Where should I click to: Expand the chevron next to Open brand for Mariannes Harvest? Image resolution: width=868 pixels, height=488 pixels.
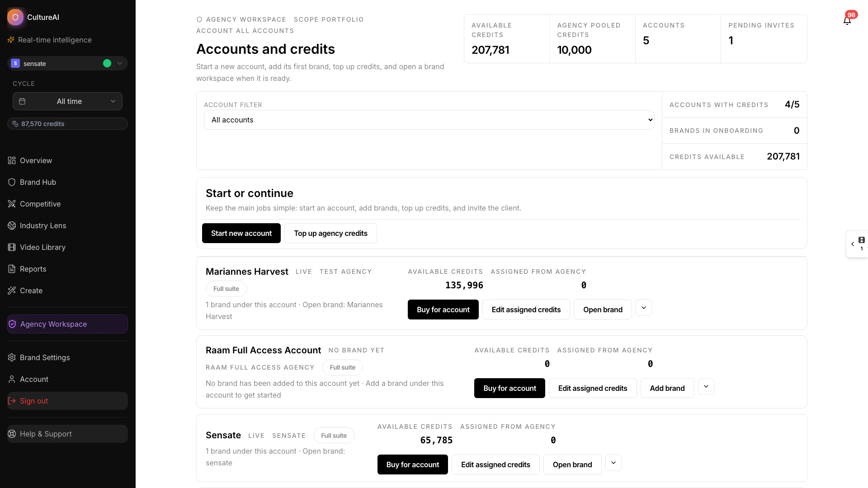tap(644, 308)
